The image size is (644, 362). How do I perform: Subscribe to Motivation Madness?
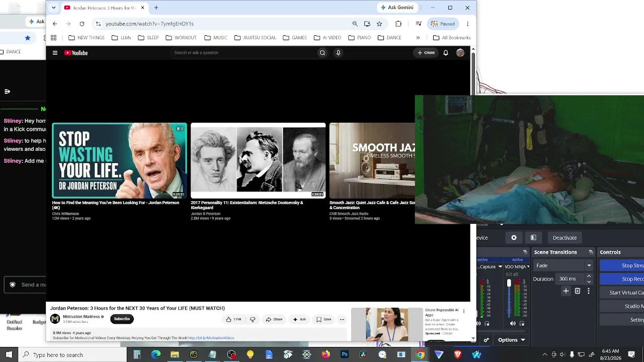coord(122,319)
